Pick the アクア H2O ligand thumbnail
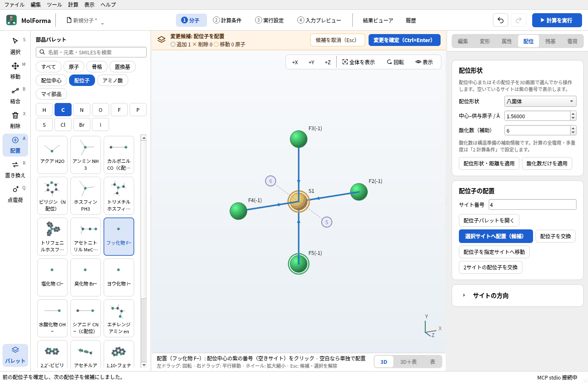Viewport: 588px width, 383px height. click(x=52, y=155)
